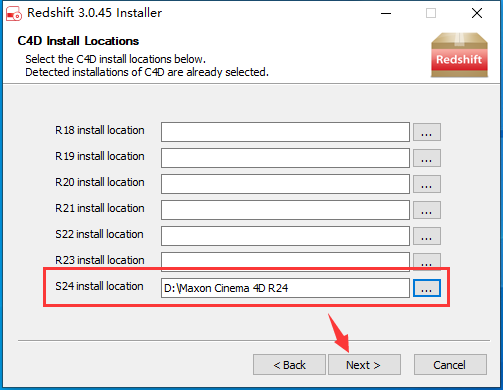Browse for R21 install location
The image size is (503, 390).
[427, 210]
